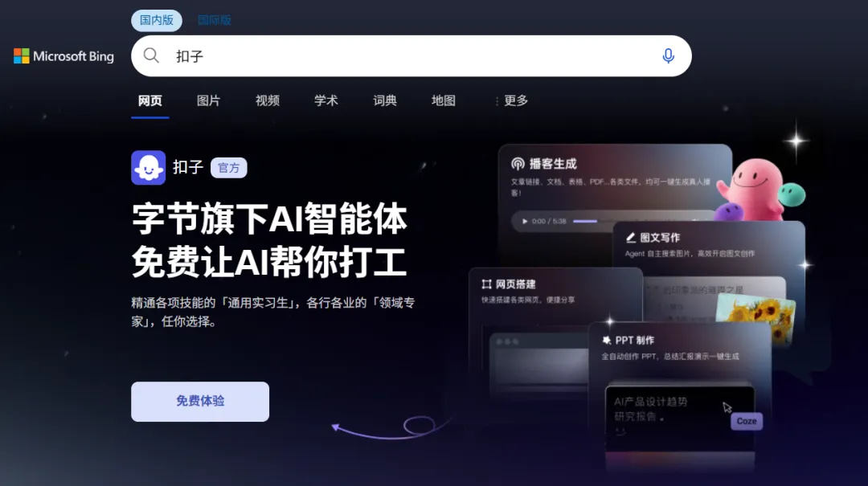The height and width of the screenshot is (486, 868).
Task: Open the 视频 tab
Action: tap(268, 100)
